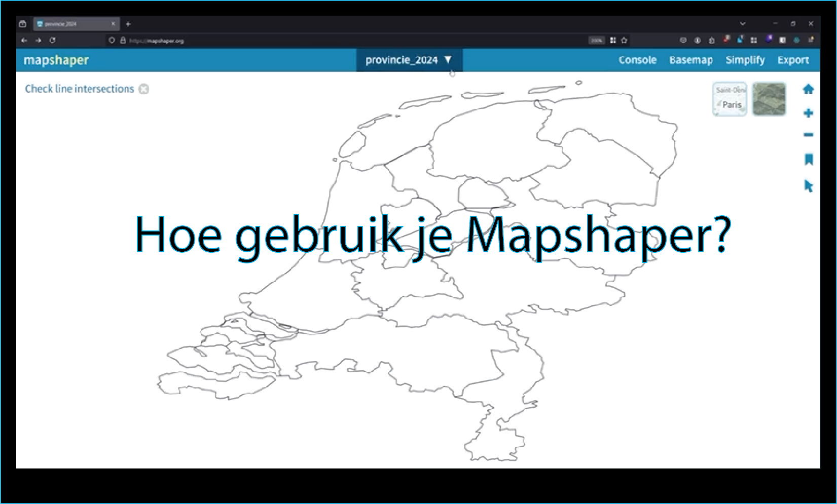This screenshot has width=837, height=504.
Task: Close the provincie_2024 browser tab
Action: coord(114,24)
